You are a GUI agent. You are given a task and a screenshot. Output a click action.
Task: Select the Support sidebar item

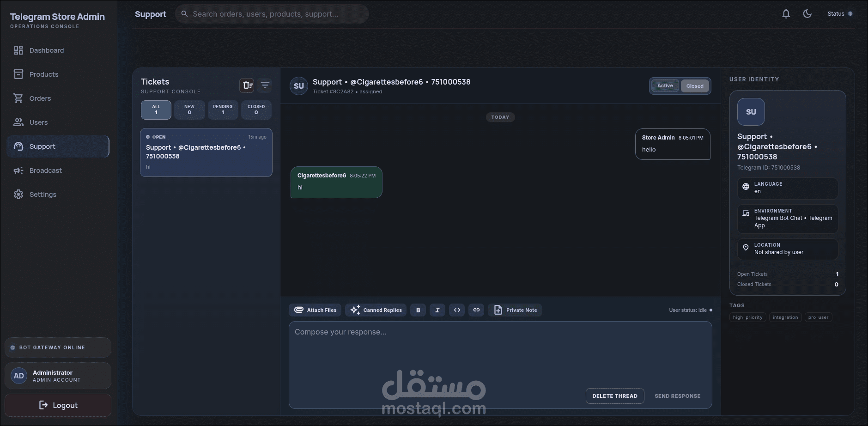(x=58, y=146)
